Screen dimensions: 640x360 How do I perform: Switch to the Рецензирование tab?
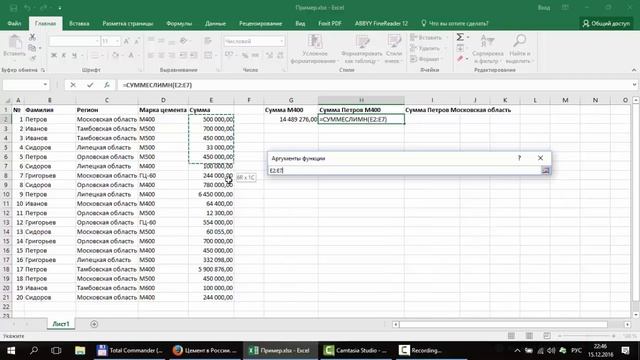coord(260,24)
